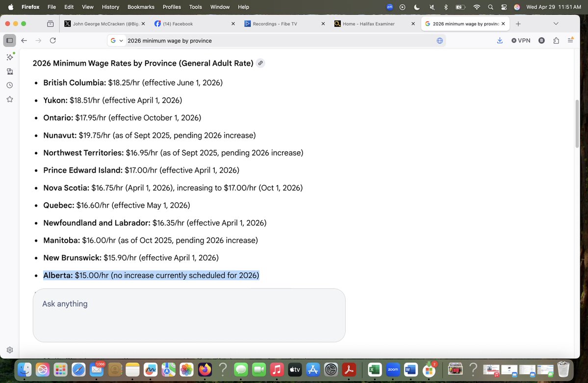Open Bookmarks via the star sidebar icon
This screenshot has height=383, width=588.
[9, 99]
